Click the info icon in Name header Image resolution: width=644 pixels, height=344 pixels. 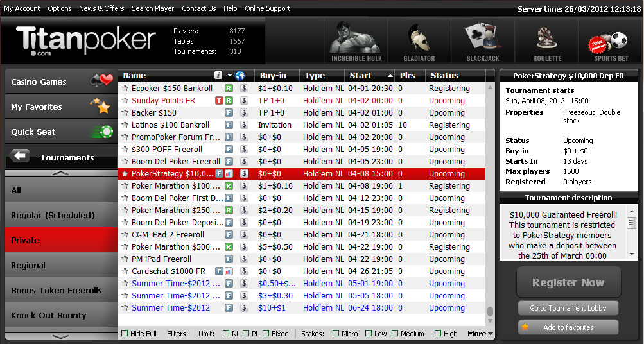(218, 75)
